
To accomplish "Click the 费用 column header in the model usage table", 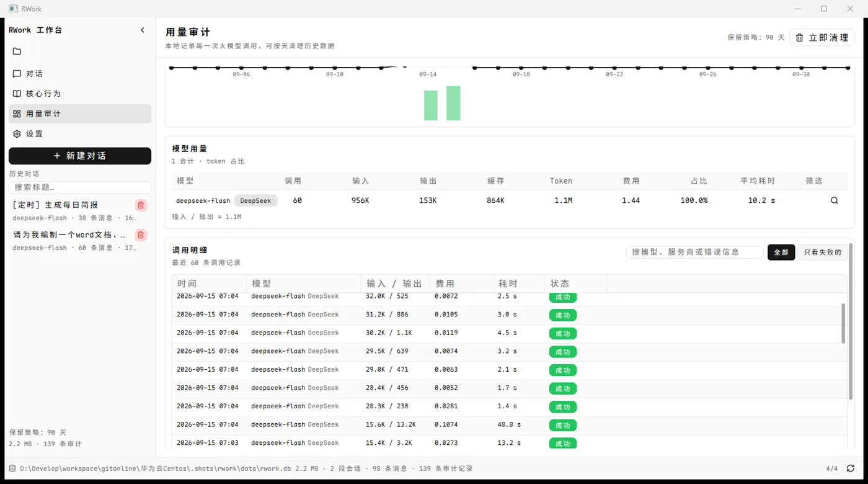I will [x=631, y=181].
